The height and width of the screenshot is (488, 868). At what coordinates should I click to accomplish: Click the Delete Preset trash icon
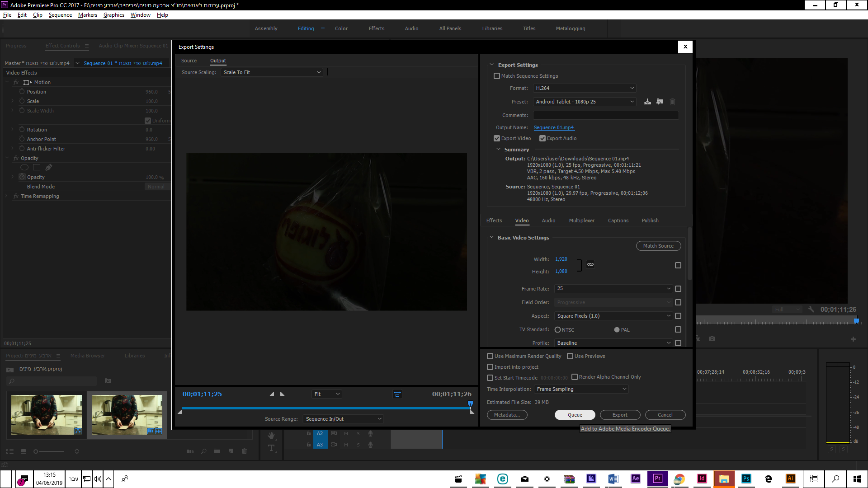point(672,102)
